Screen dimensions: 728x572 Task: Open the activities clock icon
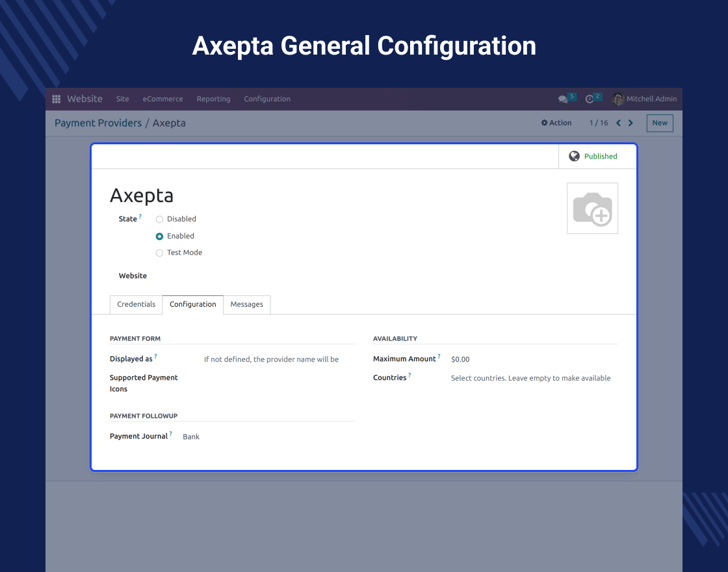(590, 99)
